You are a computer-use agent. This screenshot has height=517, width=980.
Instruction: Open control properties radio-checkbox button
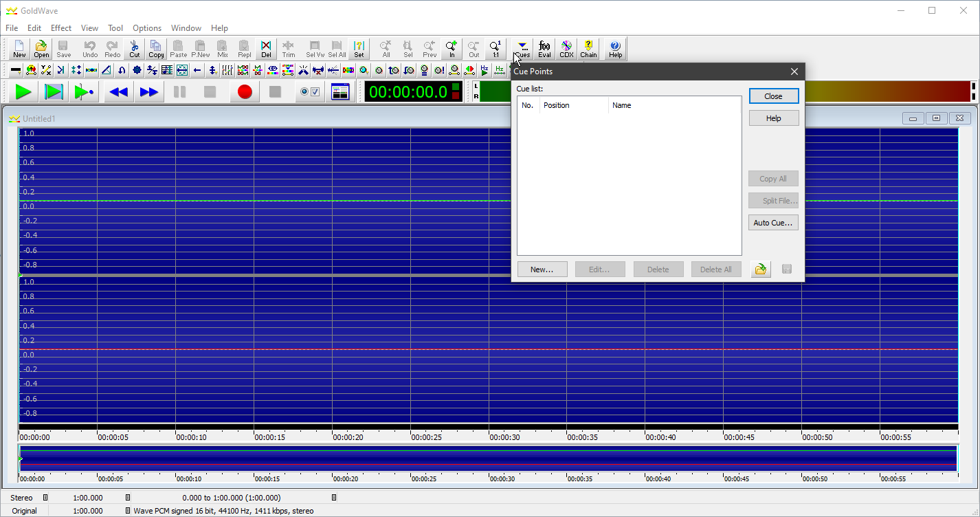tap(310, 91)
